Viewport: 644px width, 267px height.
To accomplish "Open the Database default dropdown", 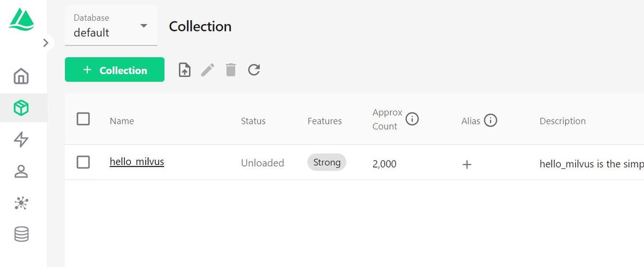I will tap(111, 26).
